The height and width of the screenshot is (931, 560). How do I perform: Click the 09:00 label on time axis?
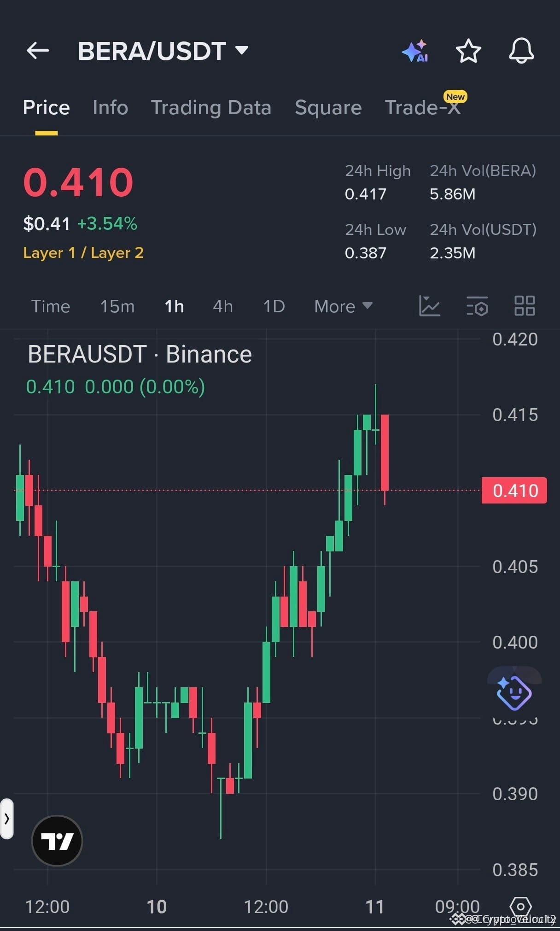(457, 907)
